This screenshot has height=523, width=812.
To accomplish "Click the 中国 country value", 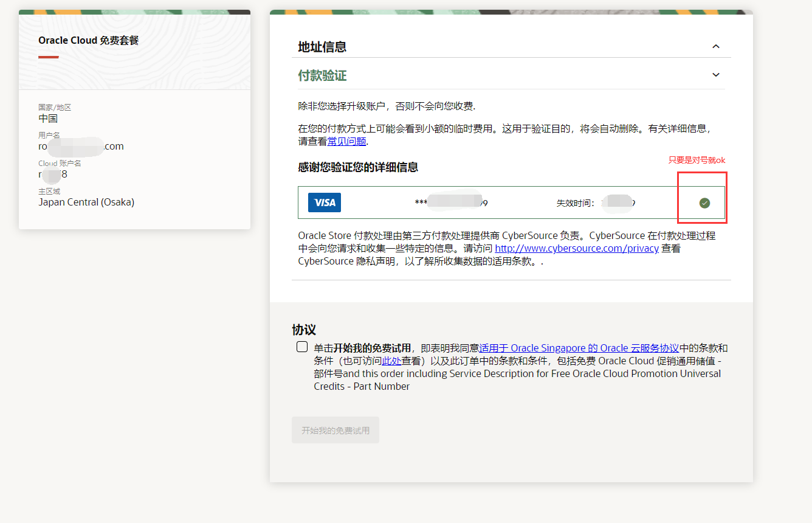I will point(48,118).
